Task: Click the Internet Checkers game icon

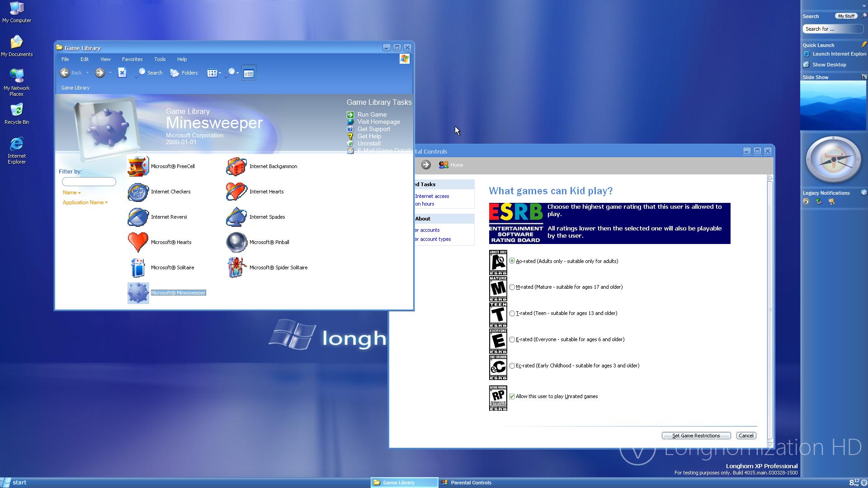Action: [x=138, y=192]
